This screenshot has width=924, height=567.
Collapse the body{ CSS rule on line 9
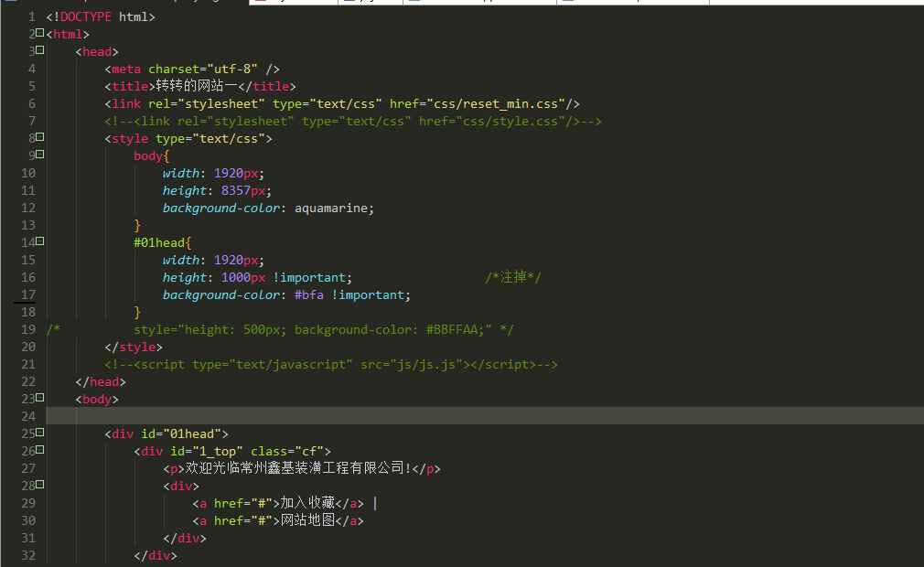click(39, 155)
